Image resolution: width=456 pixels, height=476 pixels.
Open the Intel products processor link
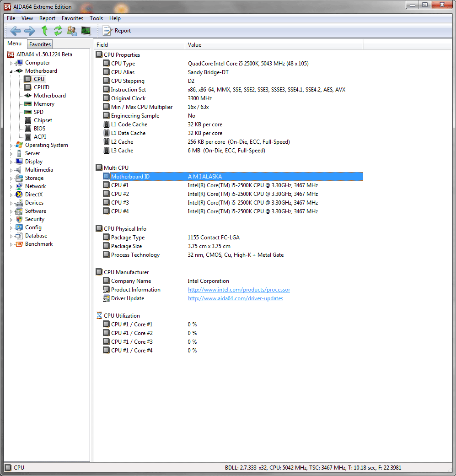coord(239,290)
